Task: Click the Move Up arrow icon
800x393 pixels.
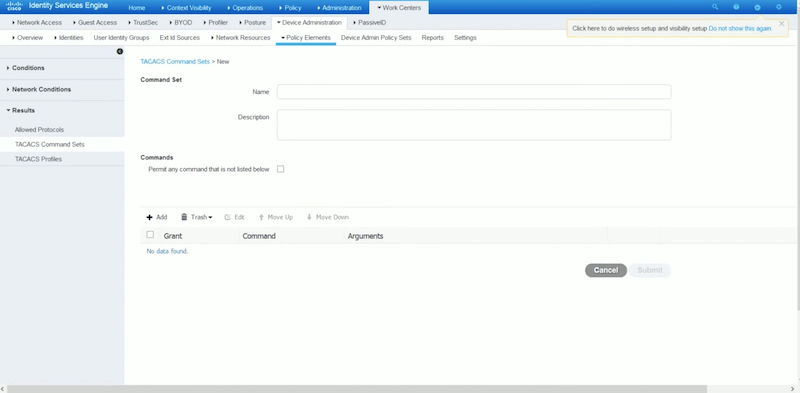Action: pyautogui.click(x=261, y=217)
